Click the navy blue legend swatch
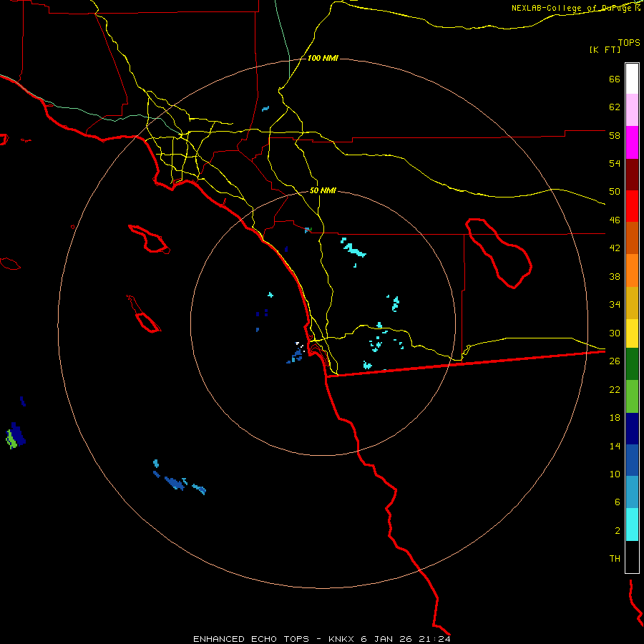 coord(632,429)
